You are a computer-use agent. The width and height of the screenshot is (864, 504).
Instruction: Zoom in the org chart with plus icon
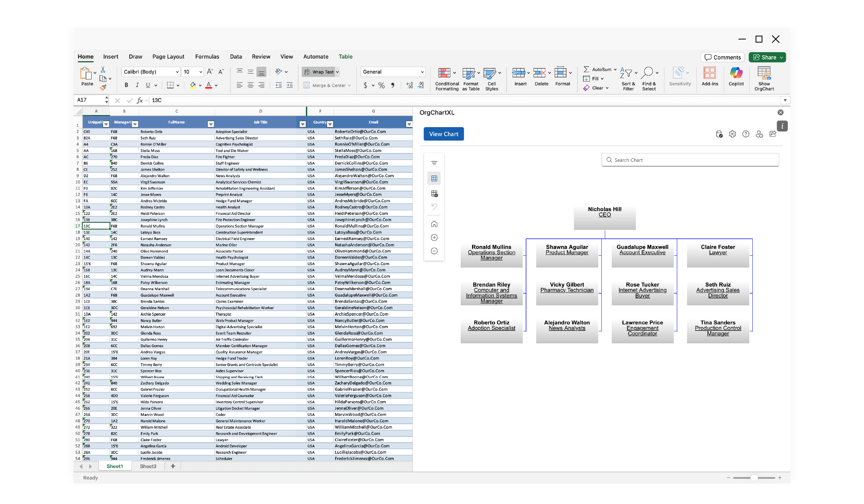(434, 238)
